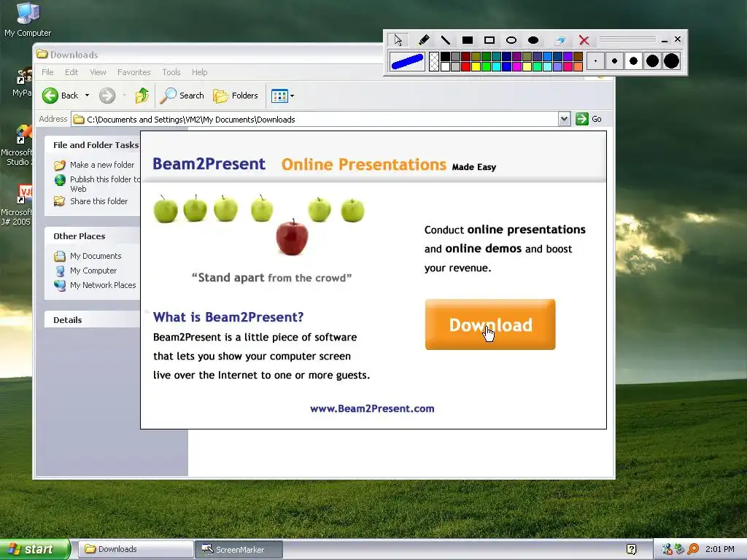747x560 pixels.
Task: Open the www.Beam2Present.com link
Action: pos(372,408)
